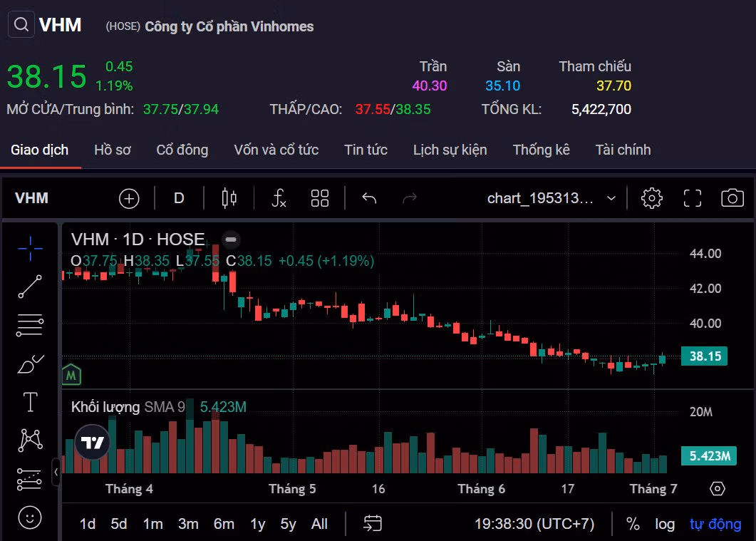Take a chart snapshot with camera icon
This screenshot has width=756, height=541.
732,198
